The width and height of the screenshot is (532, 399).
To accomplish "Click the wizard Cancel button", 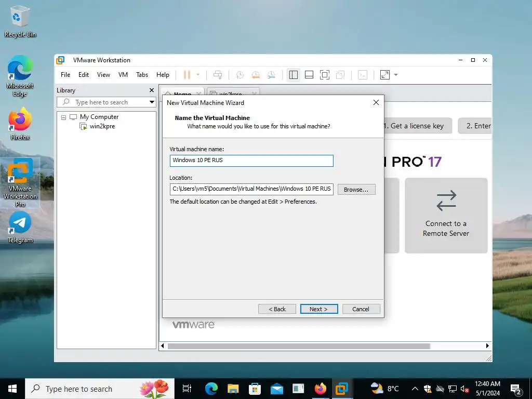I will point(361,309).
